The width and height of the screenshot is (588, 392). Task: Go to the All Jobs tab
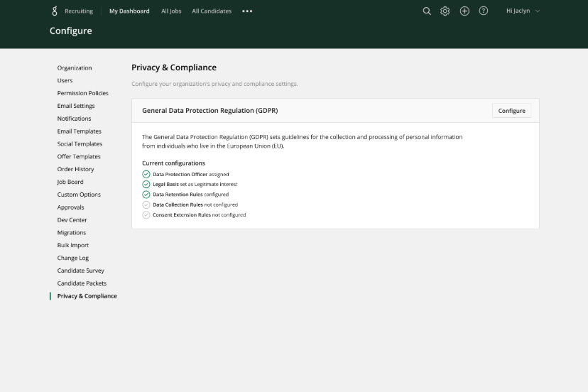click(x=170, y=11)
